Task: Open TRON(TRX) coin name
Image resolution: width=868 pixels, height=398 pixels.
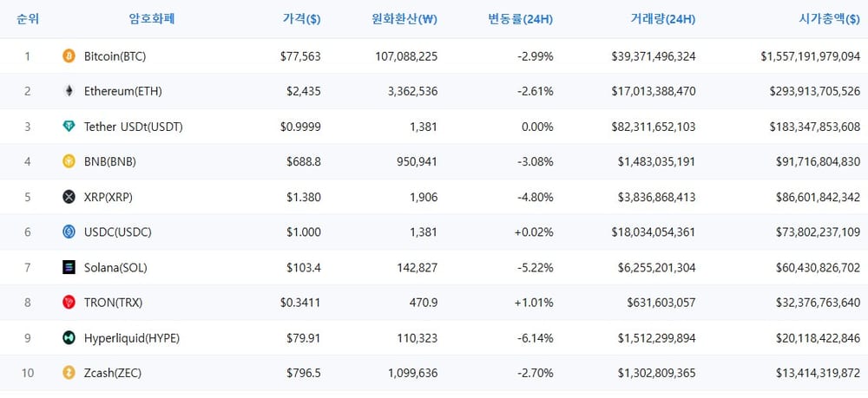Action: pyautogui.click(x=114, y=303)
